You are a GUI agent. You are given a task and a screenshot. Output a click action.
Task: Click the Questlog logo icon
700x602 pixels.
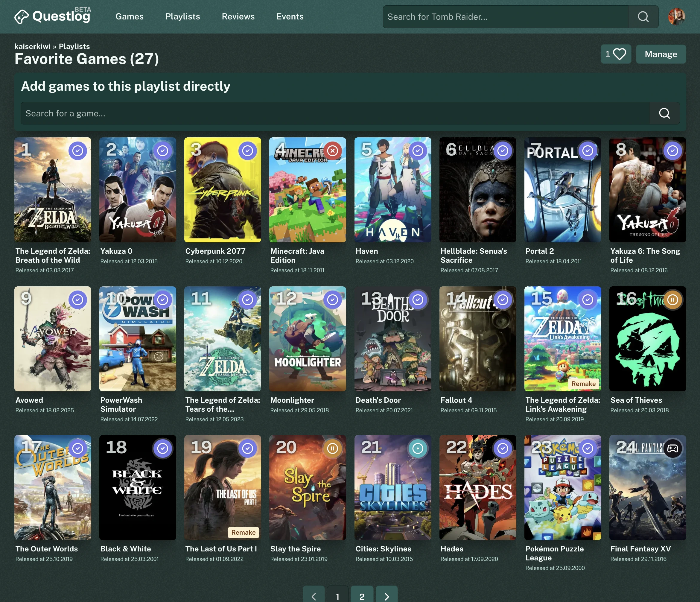pyautogui.click(x=21, y=16)
